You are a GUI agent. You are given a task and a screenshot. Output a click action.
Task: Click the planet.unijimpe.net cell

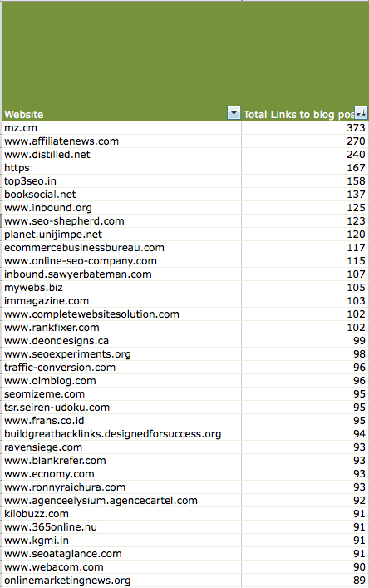point(121,235)
